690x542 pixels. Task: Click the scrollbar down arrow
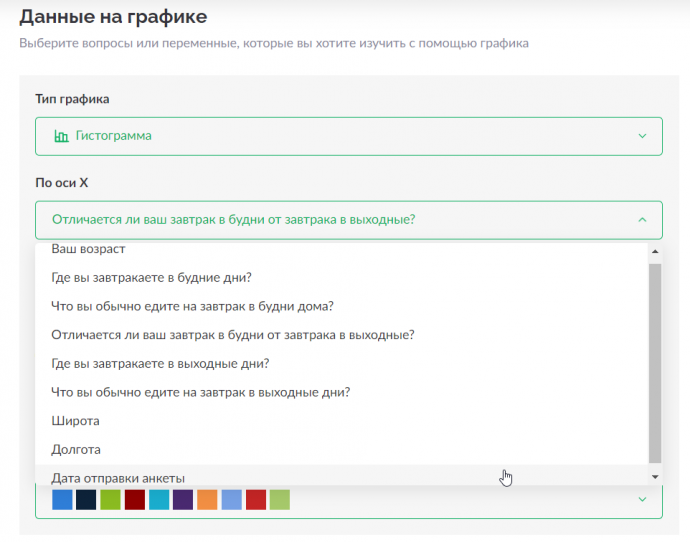tap(655, 477)
